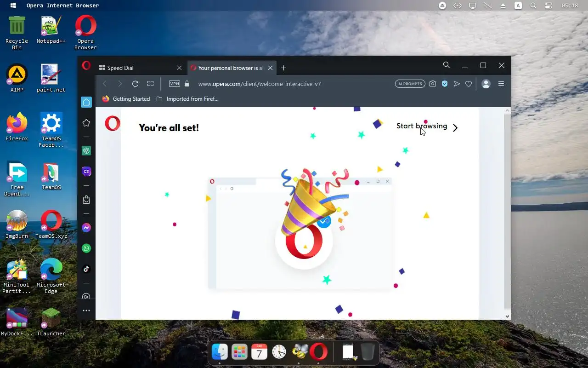The image size is (588, 368).
Task: Select ImgBurn desktop shortcut
Action: tap(17, 225)
